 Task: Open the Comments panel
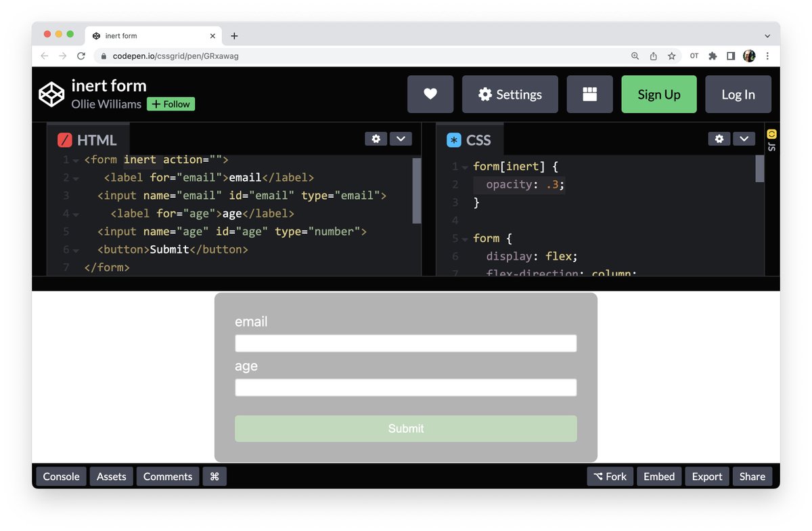pyautogui.click(x=168, y=476)
